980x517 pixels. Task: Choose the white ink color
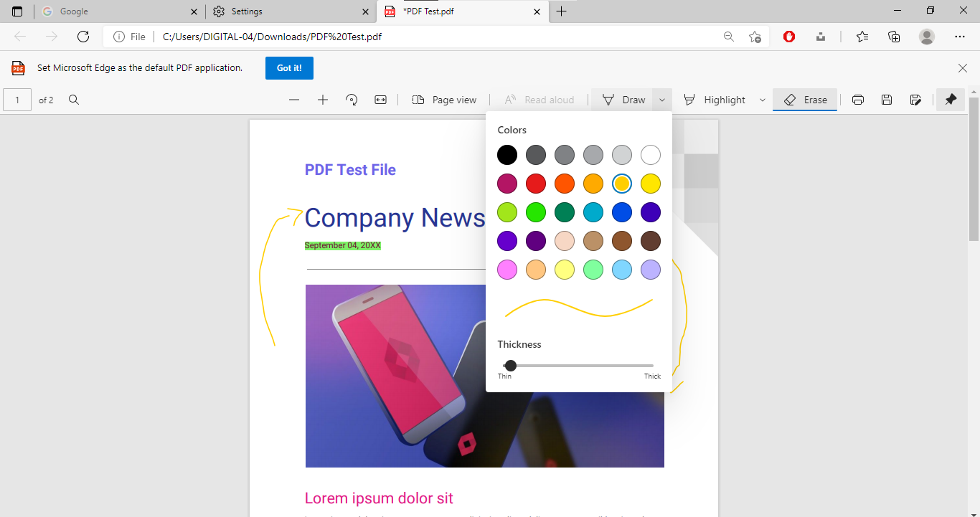click(x=651, y=155)
